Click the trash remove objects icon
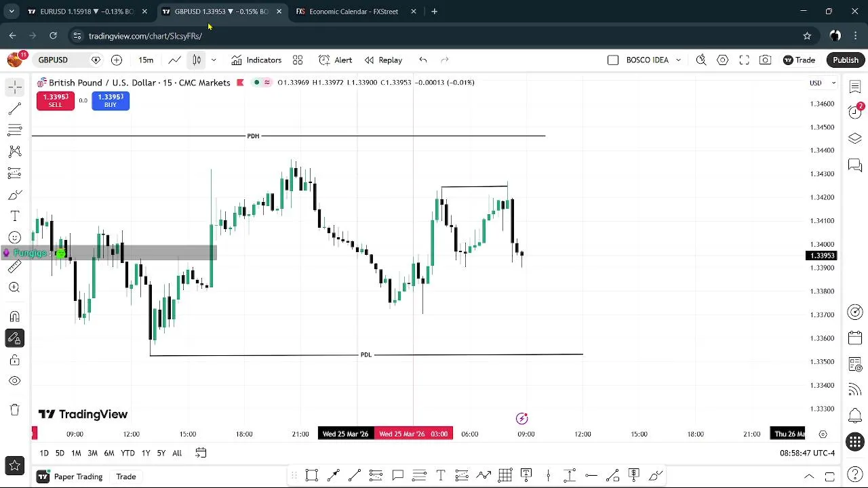Viewport: 868px width, 488px height. 15,409
